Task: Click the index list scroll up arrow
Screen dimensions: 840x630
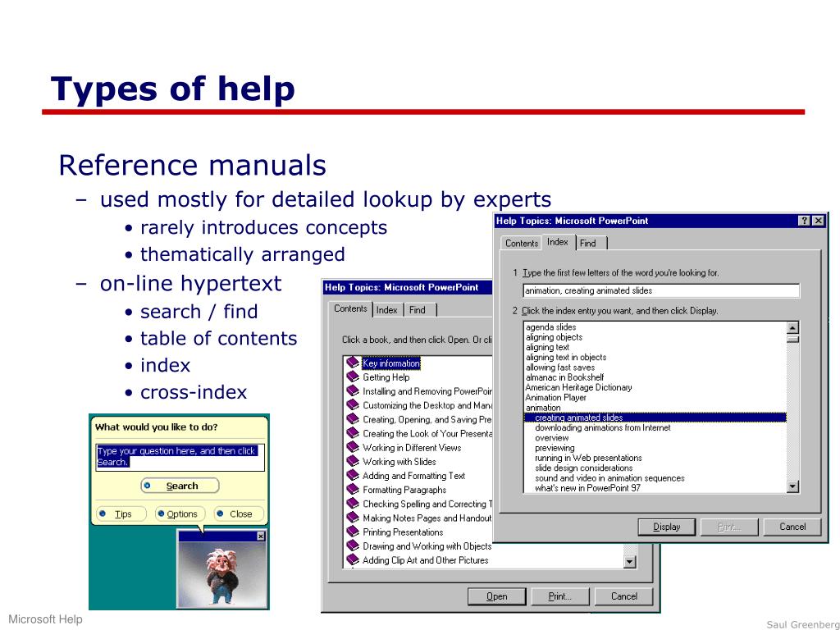Action: click(793, 327)
